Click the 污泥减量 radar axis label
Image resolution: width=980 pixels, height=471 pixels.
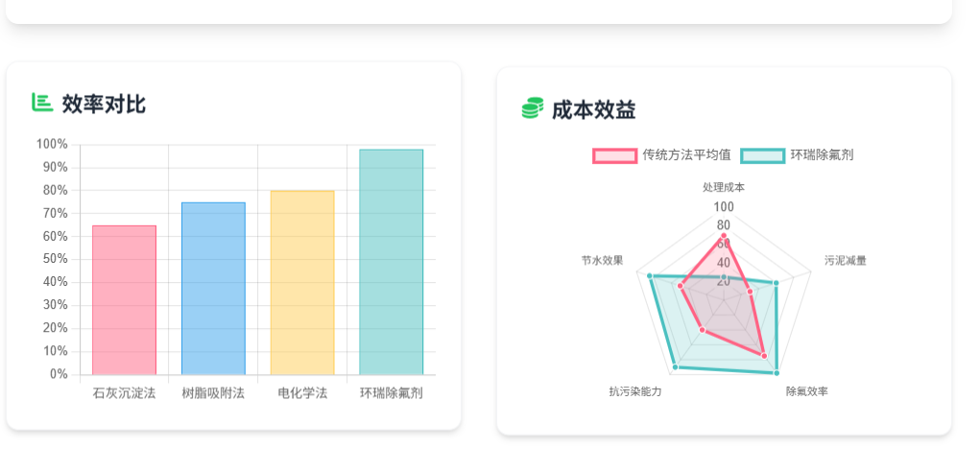coord(846,261)
